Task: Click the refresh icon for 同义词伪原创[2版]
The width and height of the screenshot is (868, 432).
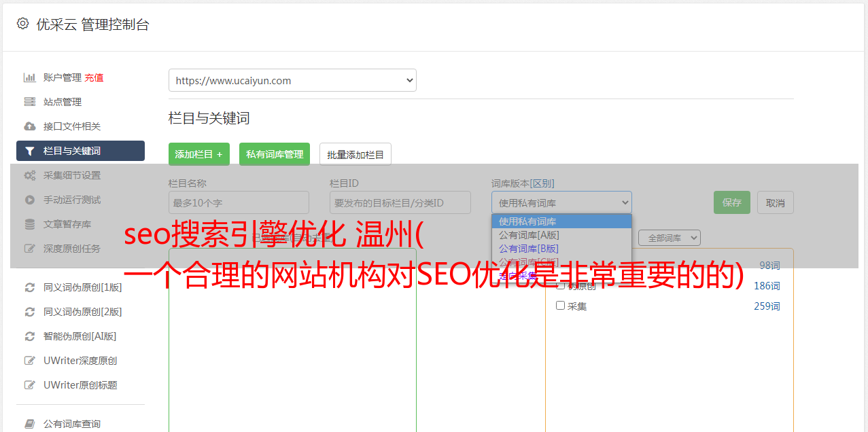Action: tap(29, 312)
